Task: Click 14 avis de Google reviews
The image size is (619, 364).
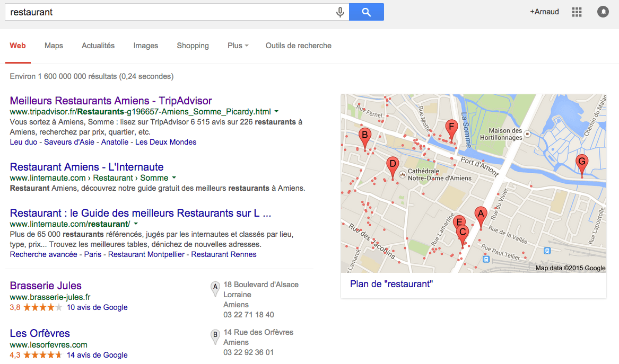Action: tap(97, 355)
